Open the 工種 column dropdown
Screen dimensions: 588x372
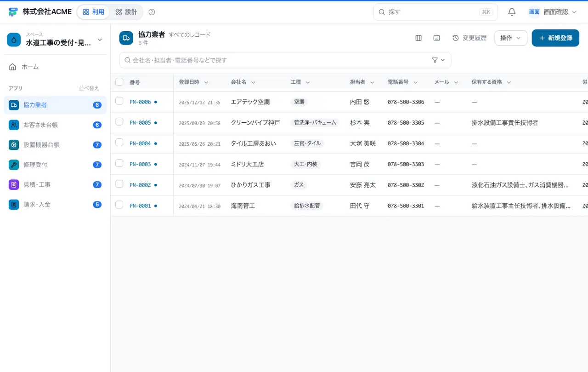click(308, 82)
